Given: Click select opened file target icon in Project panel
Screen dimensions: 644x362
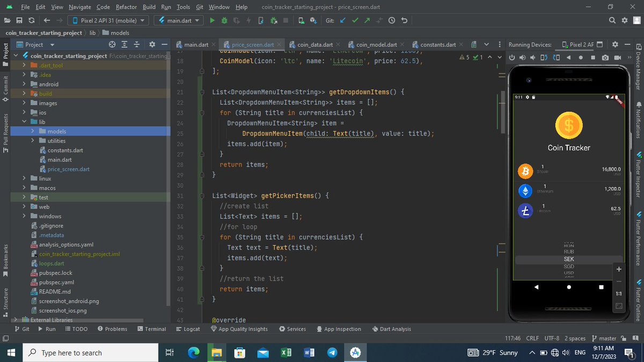Looking at the screenshot, I should [x=112, y=45].
